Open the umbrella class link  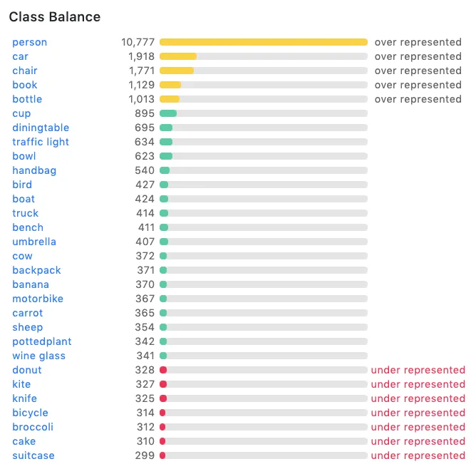34,242
